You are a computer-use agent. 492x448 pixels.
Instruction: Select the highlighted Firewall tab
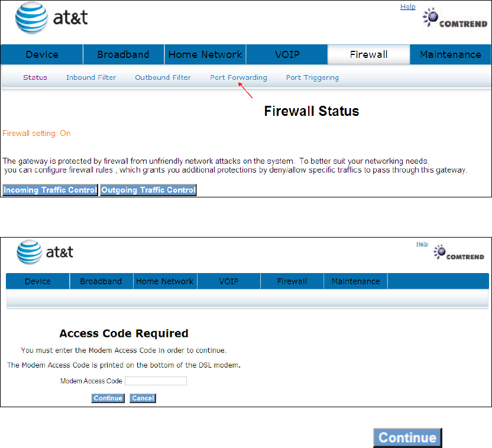[x=368, y=54]
